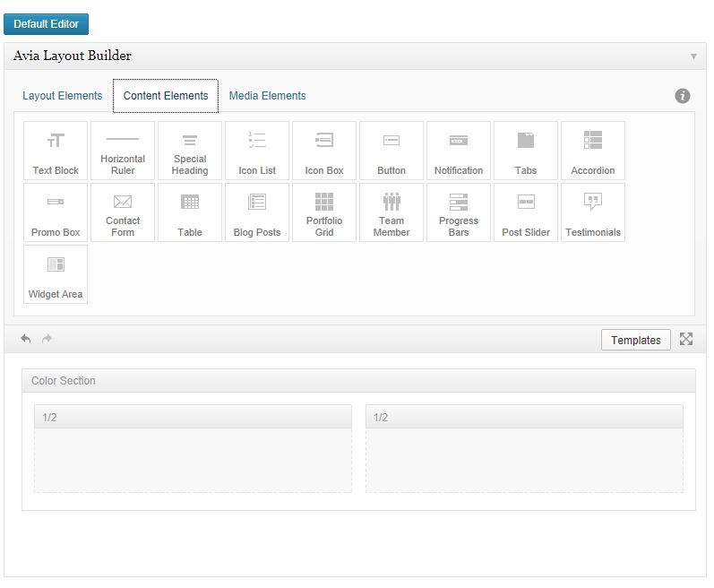Switch to Layout Elements tab

point(63,96)
